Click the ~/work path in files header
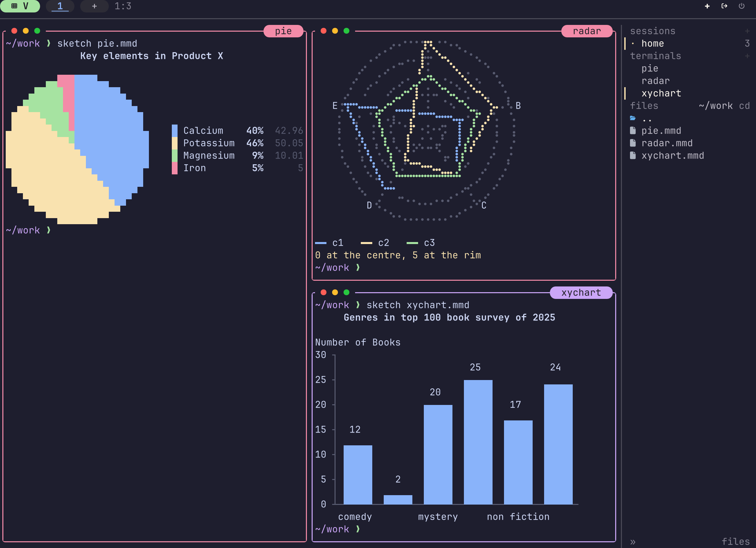The image size is (756, 548). (716, 106)
